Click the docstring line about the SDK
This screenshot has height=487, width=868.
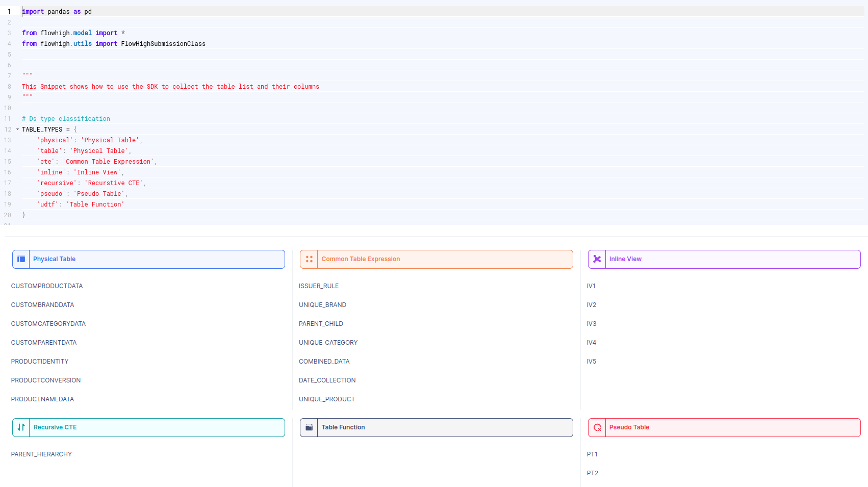tap(170, 87)
